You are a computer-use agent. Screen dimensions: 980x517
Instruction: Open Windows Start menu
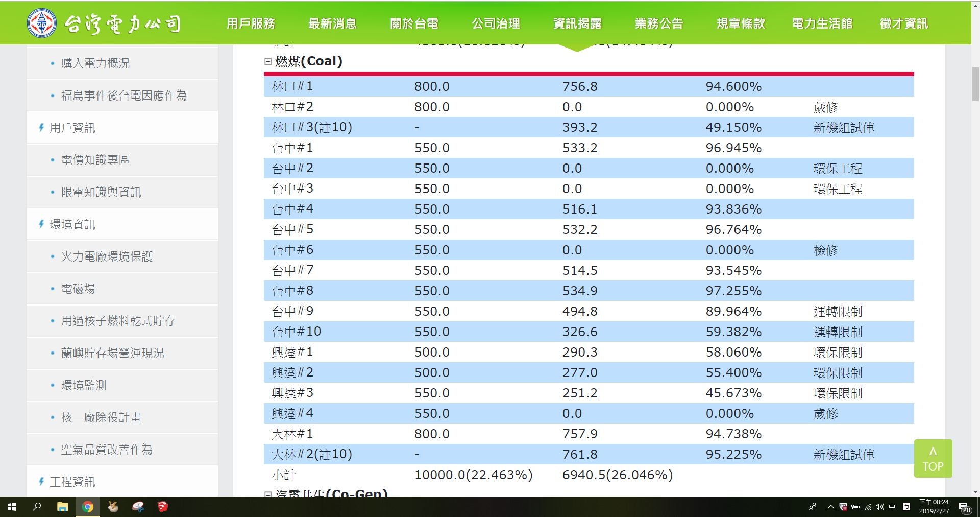pos(12,507)
